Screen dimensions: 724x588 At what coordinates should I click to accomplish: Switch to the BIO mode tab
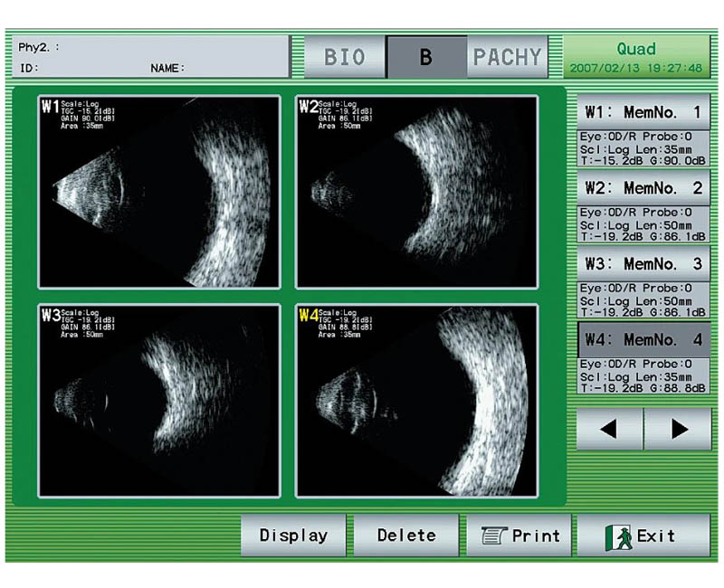tap(345, 57)
